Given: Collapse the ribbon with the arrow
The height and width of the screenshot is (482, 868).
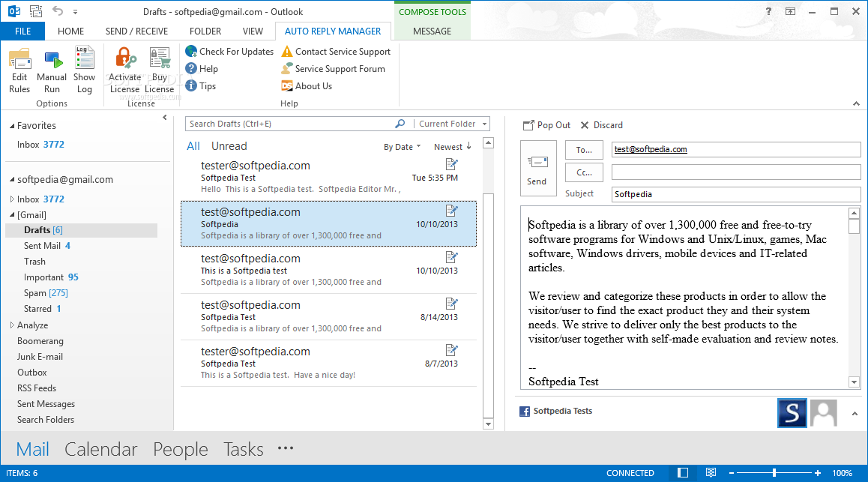Looking at the screenshot, I should click(x=856, y=103).
